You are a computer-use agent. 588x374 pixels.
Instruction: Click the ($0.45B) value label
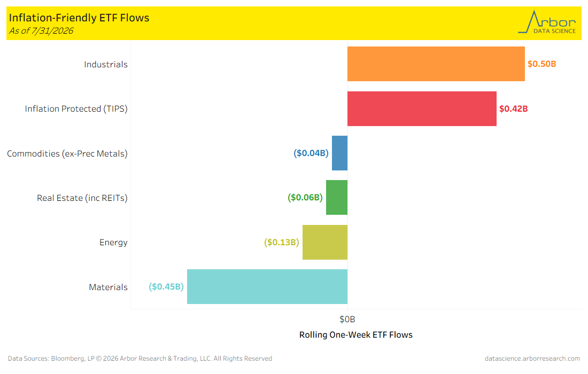[166, 287]
